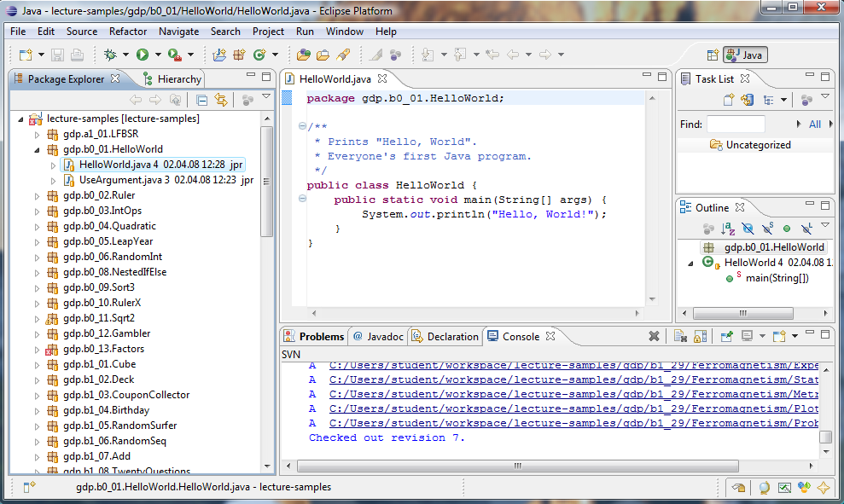Click the Open Type toolbar icon
This screenshot has height=504, width=844.
[304, 55]
